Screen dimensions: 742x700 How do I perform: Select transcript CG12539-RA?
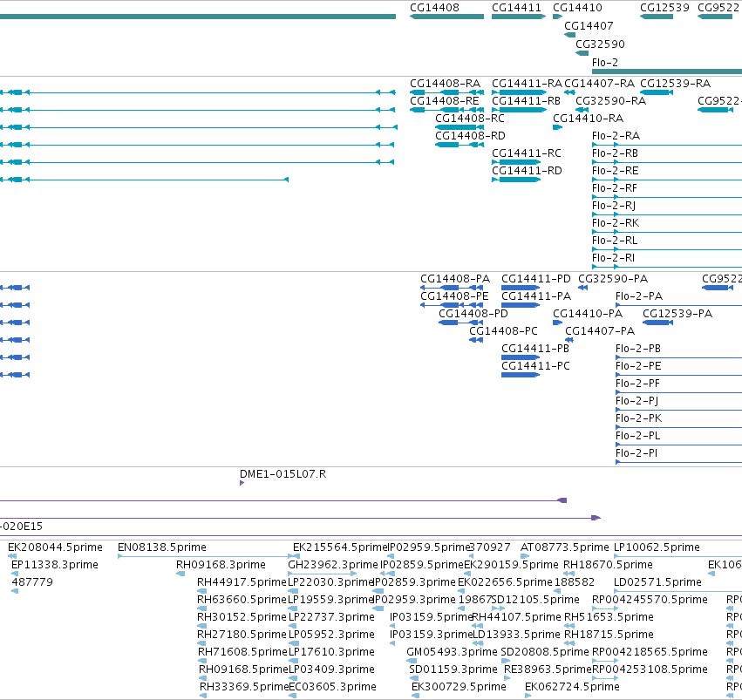pos(675,84)
